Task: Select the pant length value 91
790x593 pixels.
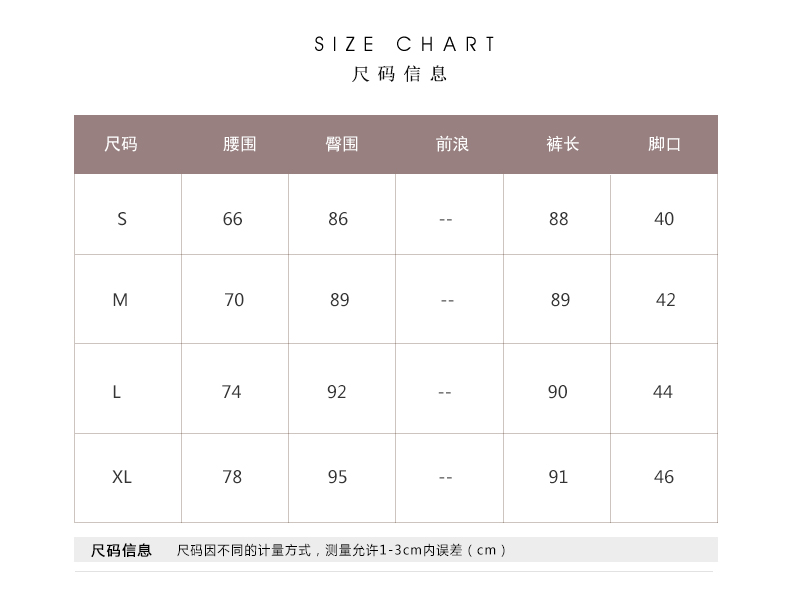Action: coord(558,477)
